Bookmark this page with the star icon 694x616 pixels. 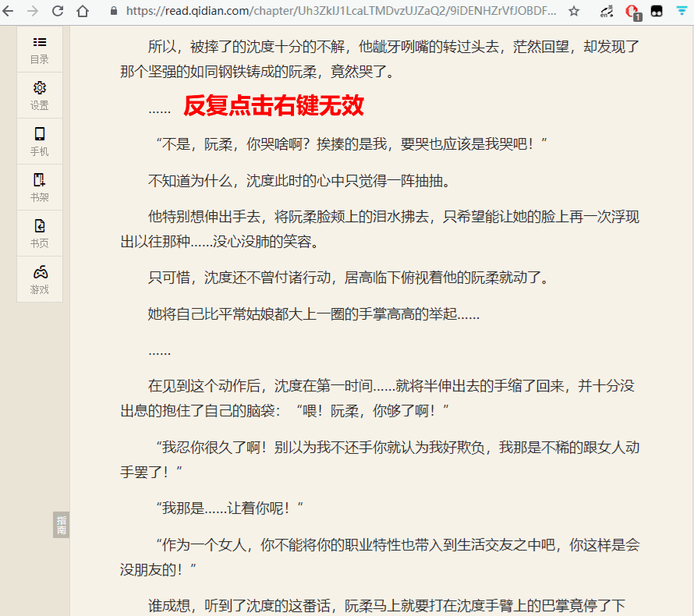[574, 11]
